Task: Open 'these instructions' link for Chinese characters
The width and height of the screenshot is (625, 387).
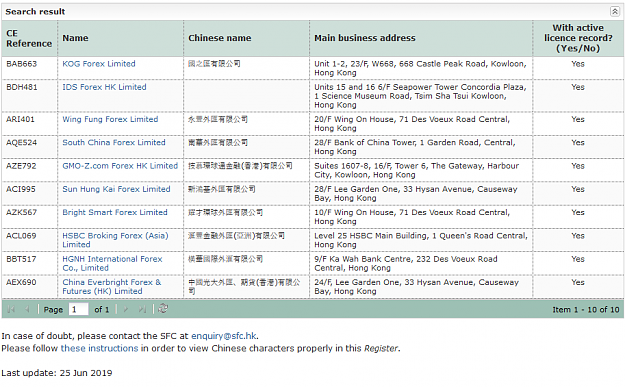Action: (x=99, y=348)
